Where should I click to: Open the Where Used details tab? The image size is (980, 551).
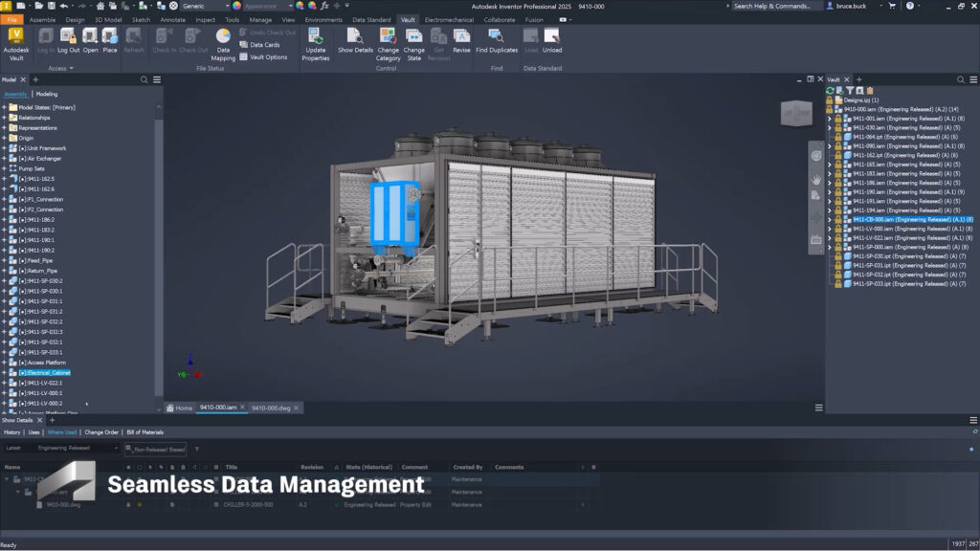[62, 432]
